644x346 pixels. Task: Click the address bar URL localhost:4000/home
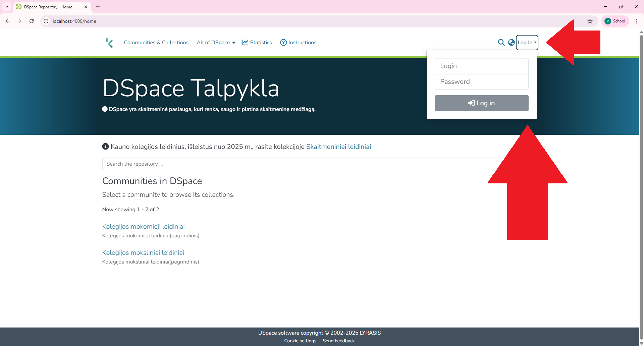coord(74,21)
